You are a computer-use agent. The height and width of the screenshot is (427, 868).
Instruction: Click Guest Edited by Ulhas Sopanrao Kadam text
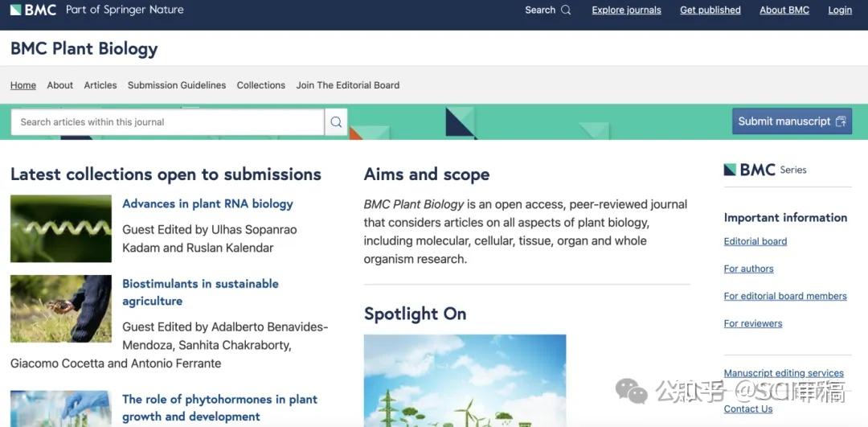pyautogui.click(x=209, y=239)
